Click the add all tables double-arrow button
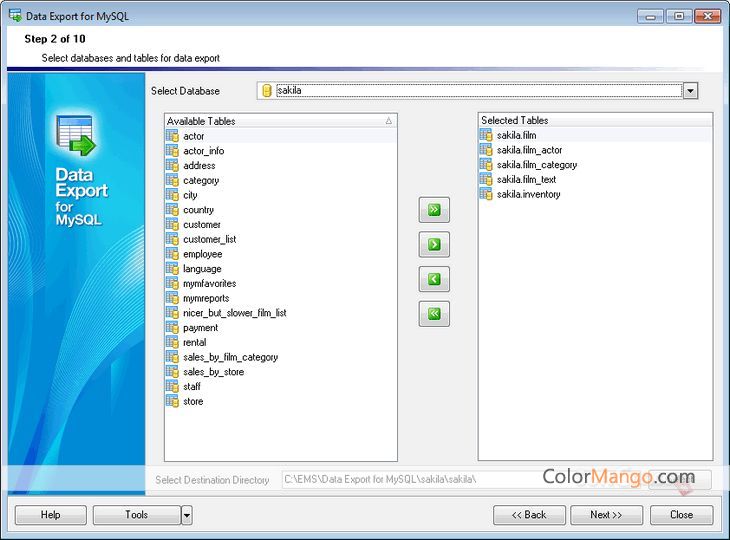 click(434, 210)
